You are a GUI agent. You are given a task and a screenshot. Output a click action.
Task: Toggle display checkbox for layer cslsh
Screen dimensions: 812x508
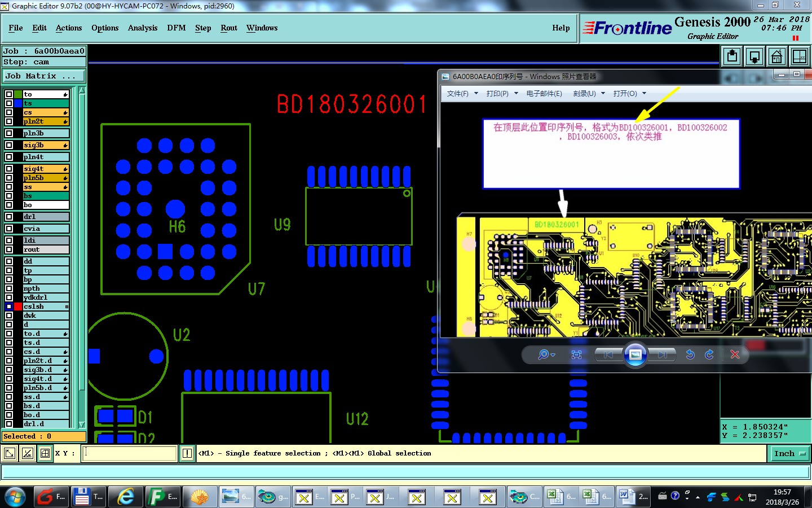(8, 306)
